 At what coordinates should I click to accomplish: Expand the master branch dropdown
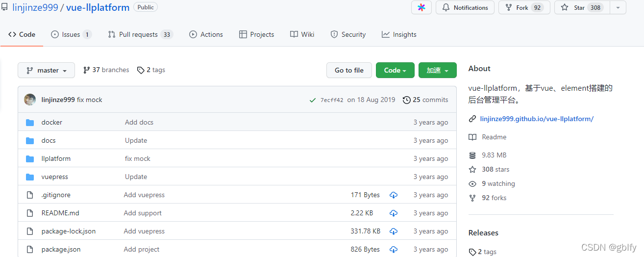tap(46, 70)
